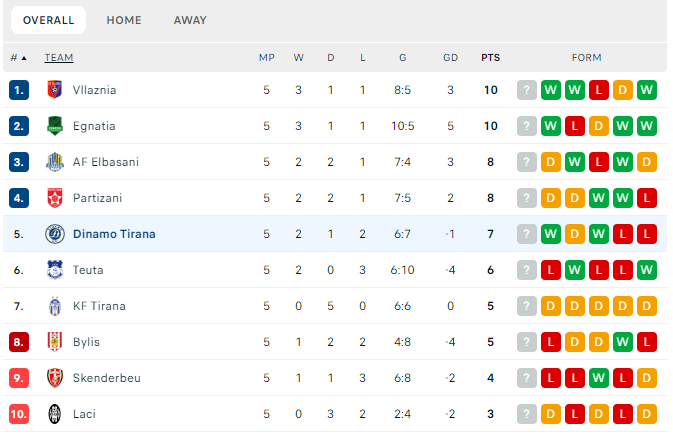The height and width of the screenshot is (434, 673).
Task: Click the Teuta blue club crest
Action: tap(55, 270)
